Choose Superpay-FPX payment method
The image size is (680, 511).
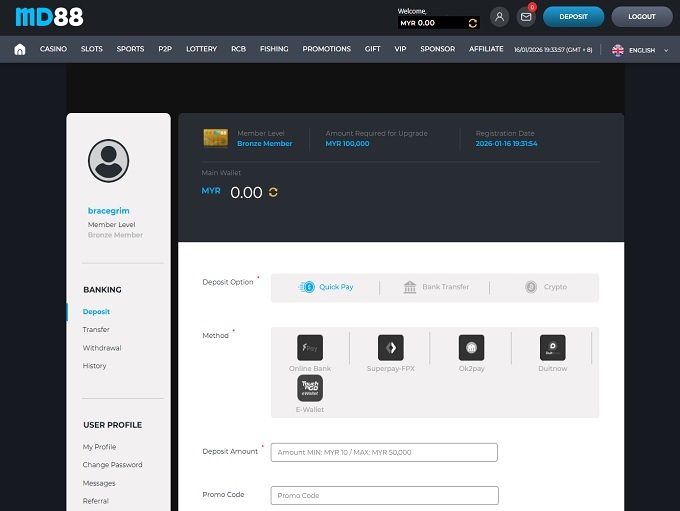coord(390,348)
